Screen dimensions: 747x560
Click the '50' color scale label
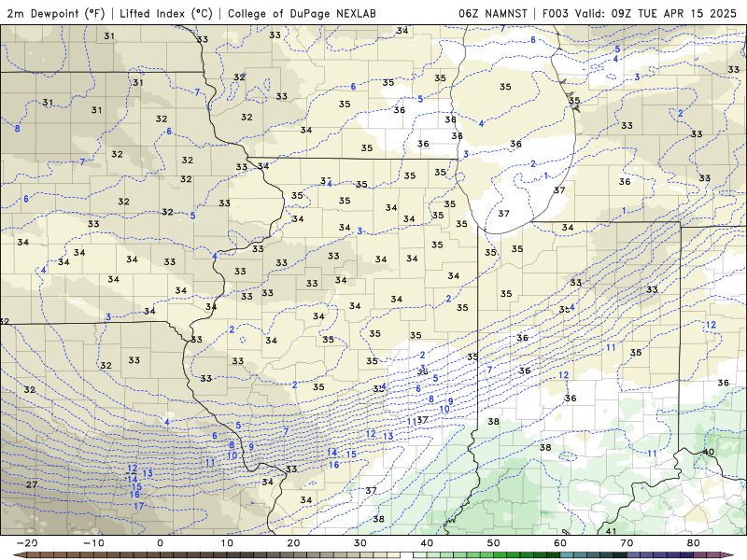tap(494, 543)
